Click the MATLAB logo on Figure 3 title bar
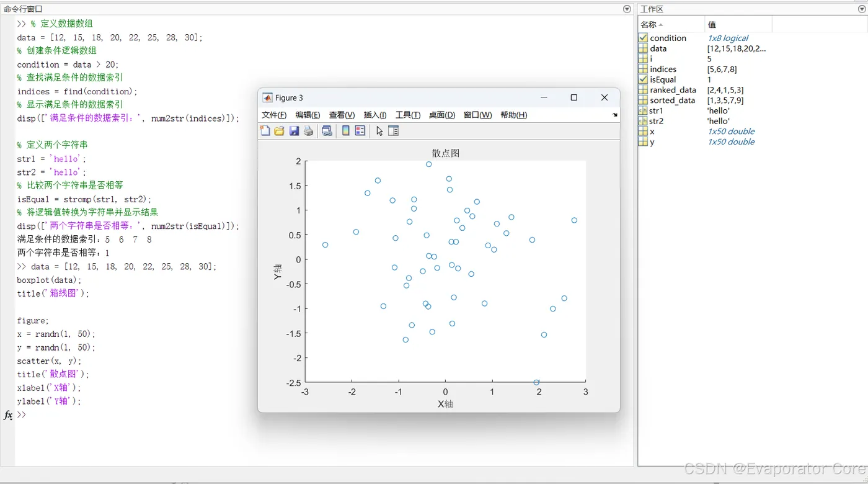This screenshot has height=484, width=868. (x=267, y=97)
